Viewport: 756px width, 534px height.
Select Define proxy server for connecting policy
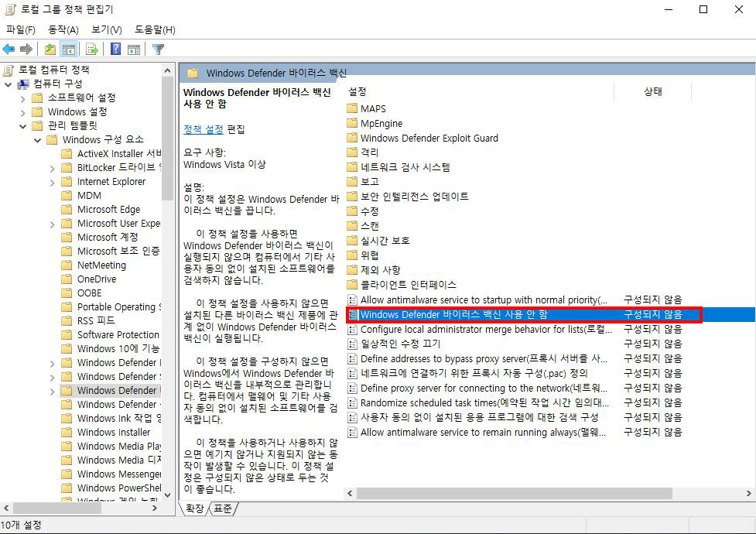(x=514, y=388)
